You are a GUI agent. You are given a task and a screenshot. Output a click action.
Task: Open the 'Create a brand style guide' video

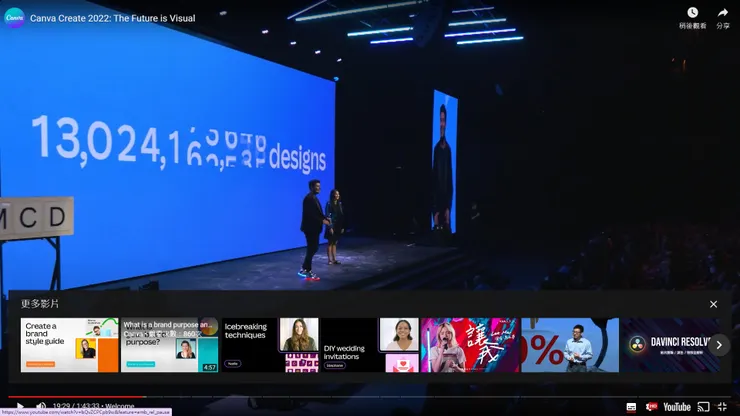69,345
